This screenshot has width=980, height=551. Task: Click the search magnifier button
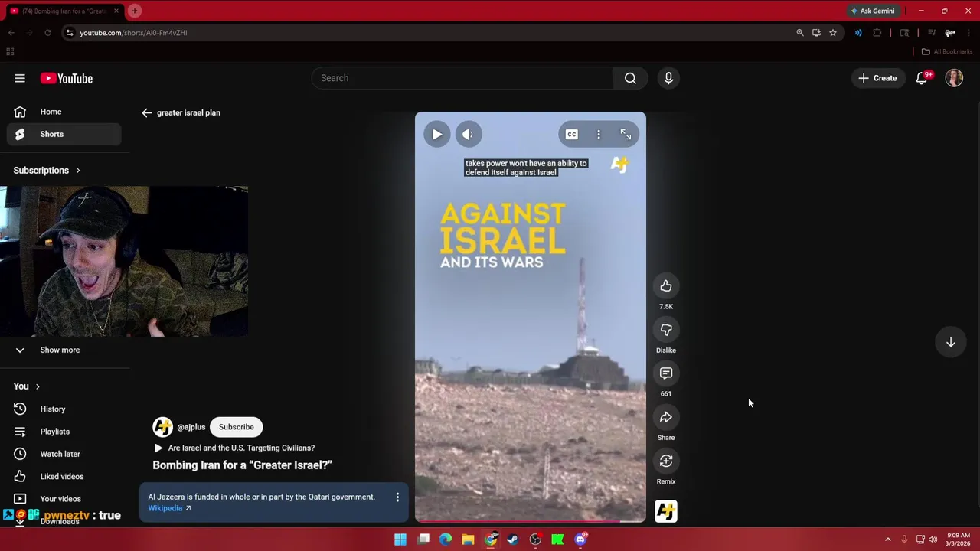pos(630,78)
